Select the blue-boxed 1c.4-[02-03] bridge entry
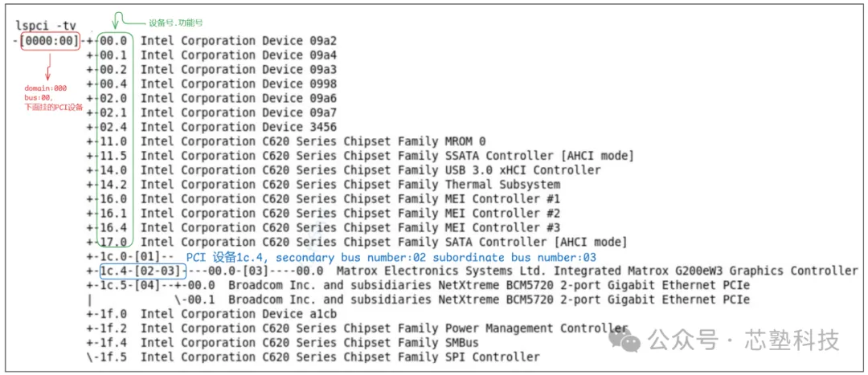The image size is (868, 375). click(143, 271)
